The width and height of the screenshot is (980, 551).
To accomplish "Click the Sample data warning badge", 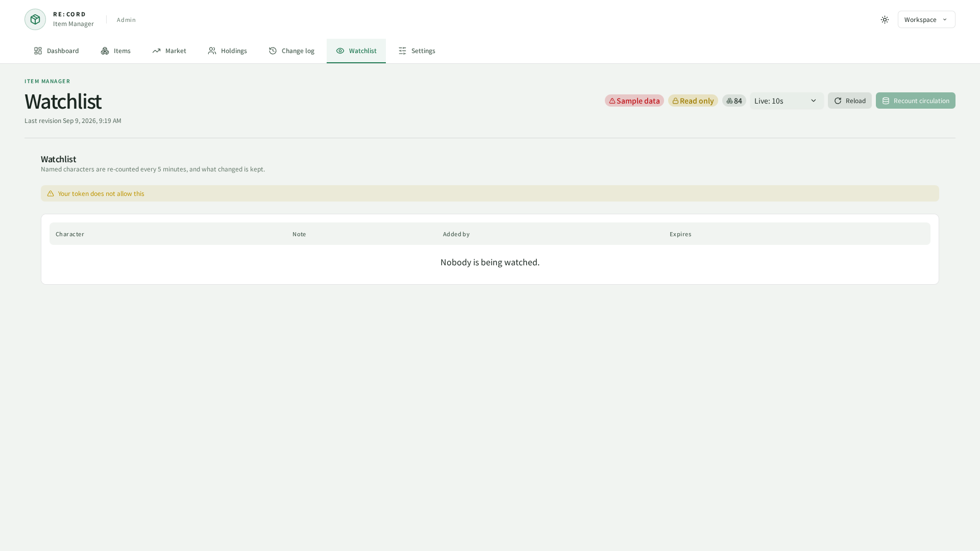I will coord(634,101).
